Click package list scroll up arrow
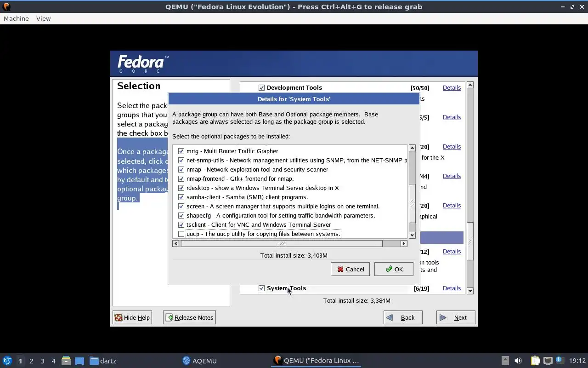The width and height of the screenshot is (588, 368). tap(412, 148)
